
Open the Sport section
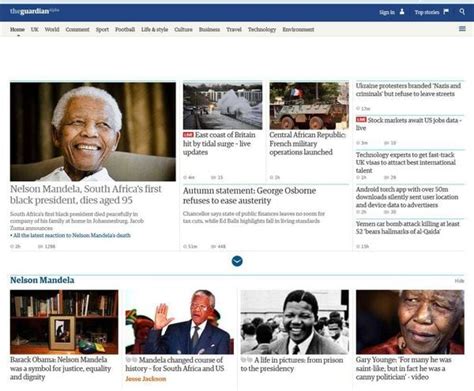[x=102, y=29]
